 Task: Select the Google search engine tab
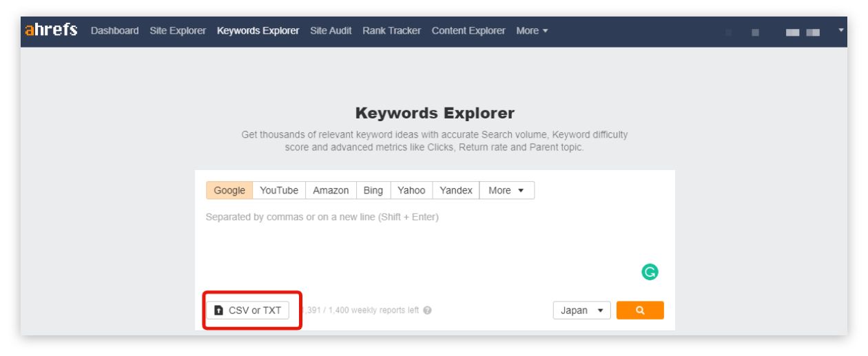point(229,191)
